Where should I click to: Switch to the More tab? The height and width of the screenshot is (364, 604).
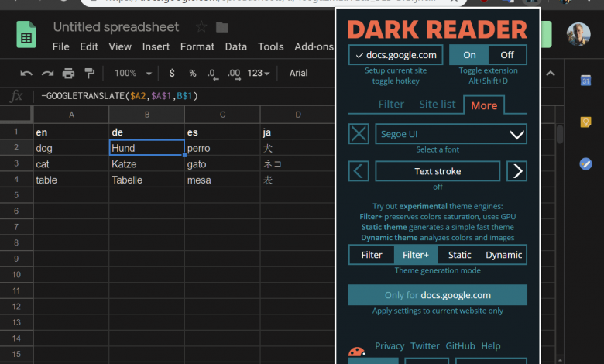(x=484, y=105)
